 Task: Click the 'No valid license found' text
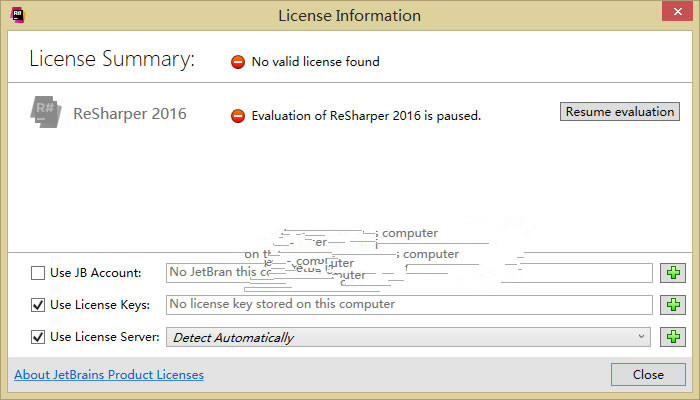(x=316, y=62)
